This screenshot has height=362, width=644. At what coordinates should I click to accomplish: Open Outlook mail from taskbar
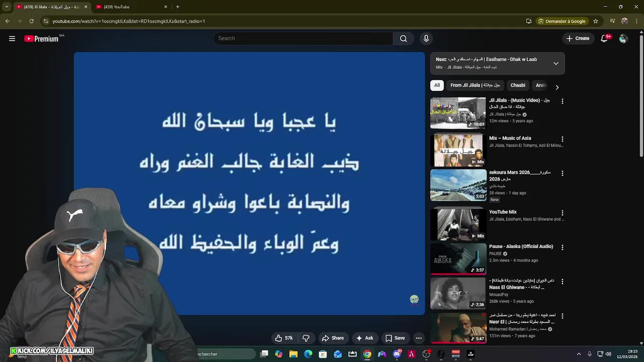coord(338,354)
